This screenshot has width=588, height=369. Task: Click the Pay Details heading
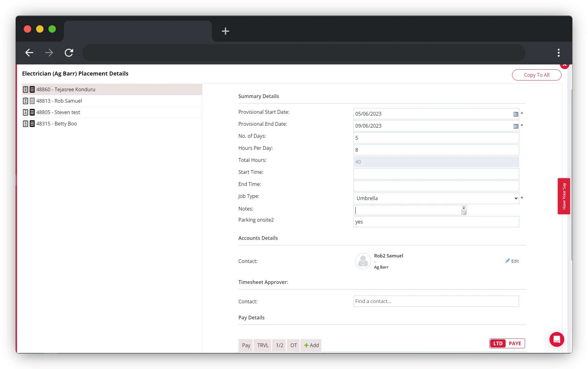coord(251,318)
